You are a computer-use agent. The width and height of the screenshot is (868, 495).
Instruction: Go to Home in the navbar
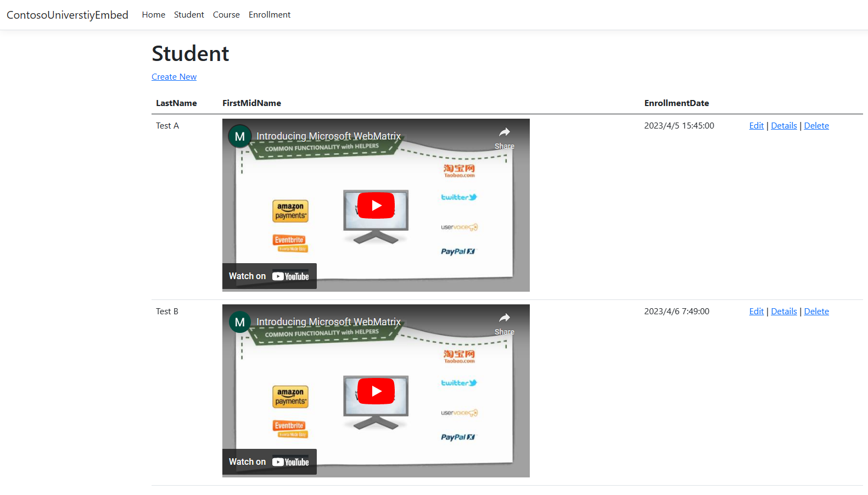tap(154, 15)
